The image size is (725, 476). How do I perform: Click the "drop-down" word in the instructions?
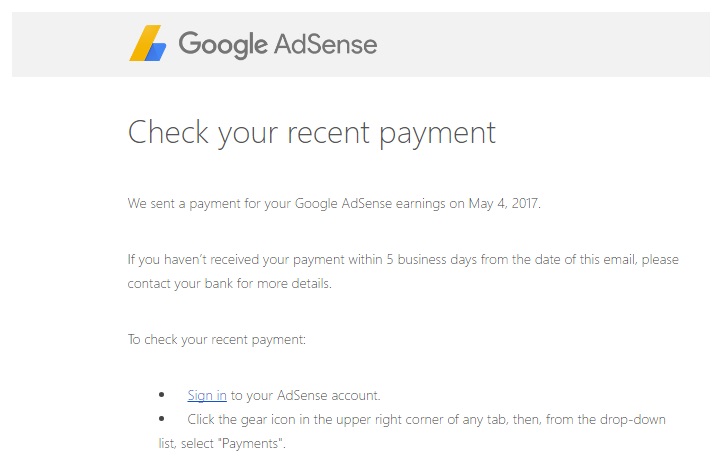coord(633,419)
